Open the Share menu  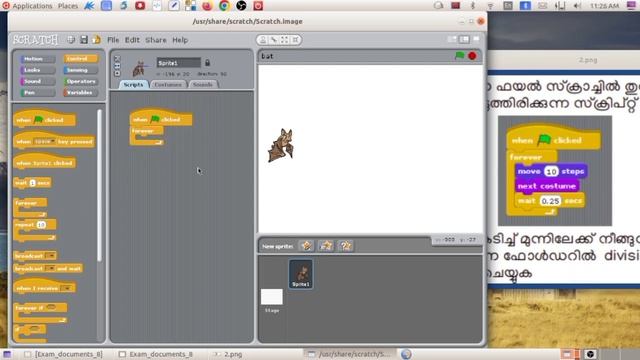(x=156, y=40)
